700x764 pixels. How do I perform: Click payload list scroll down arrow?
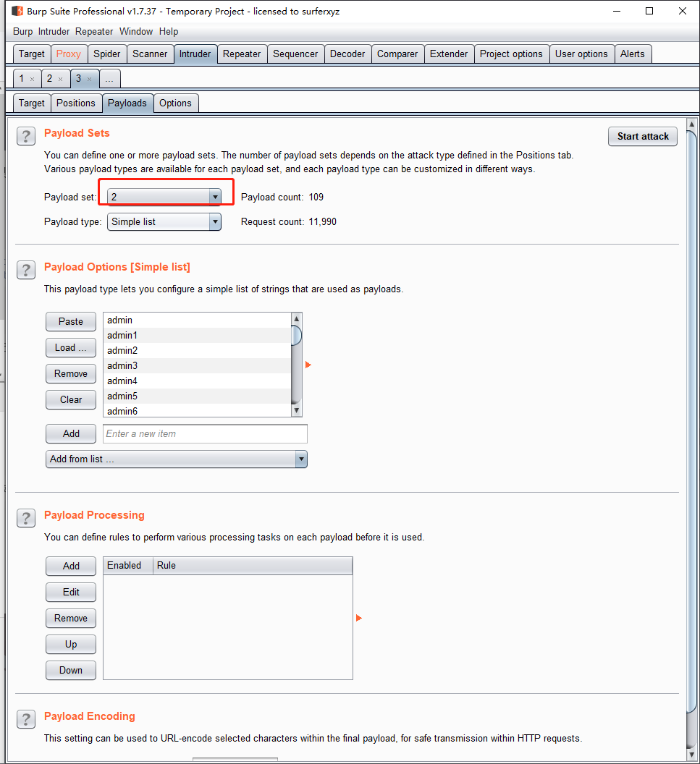click(x=296, y=410)
